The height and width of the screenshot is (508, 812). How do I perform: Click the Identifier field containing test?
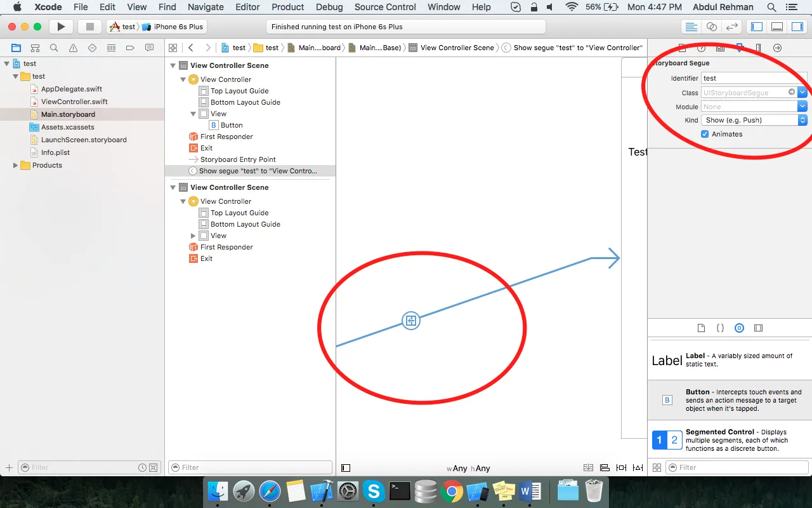coord(754,78)
